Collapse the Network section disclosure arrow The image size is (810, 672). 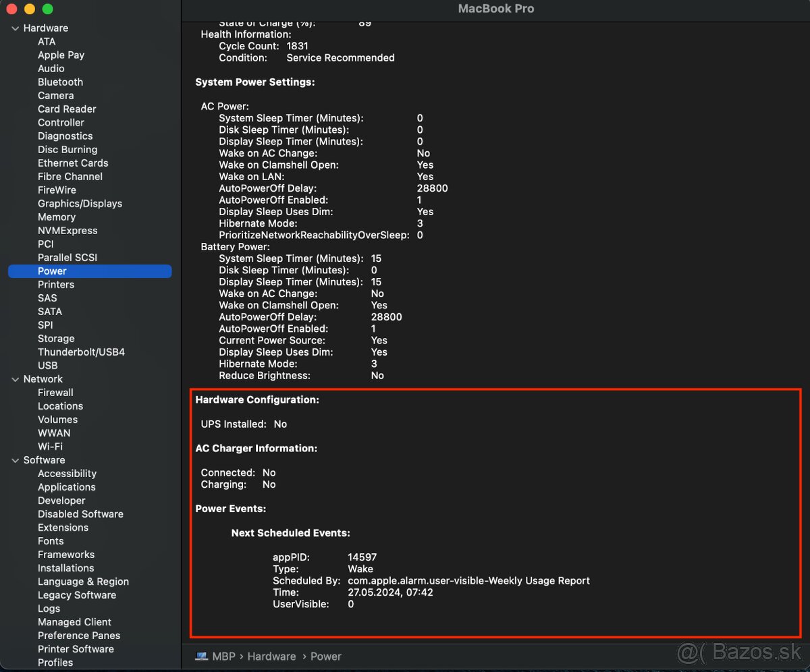point(16,379)
